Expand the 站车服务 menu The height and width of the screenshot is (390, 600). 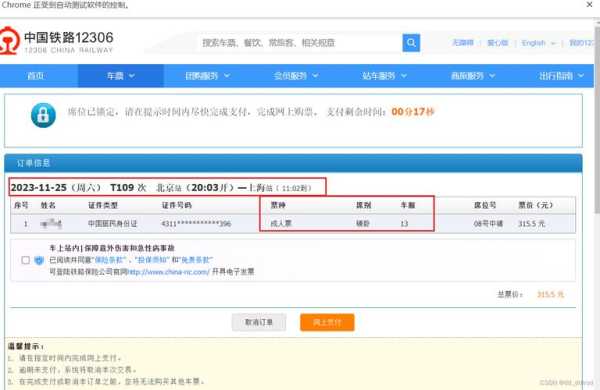[x=384, y=76]
